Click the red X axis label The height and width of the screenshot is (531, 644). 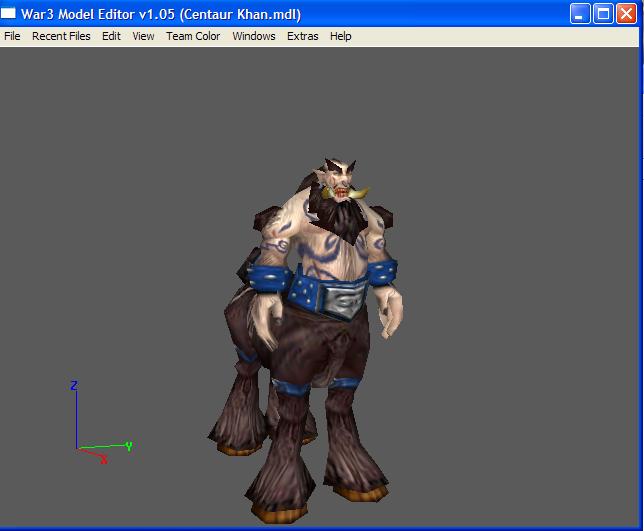(104, 460)
